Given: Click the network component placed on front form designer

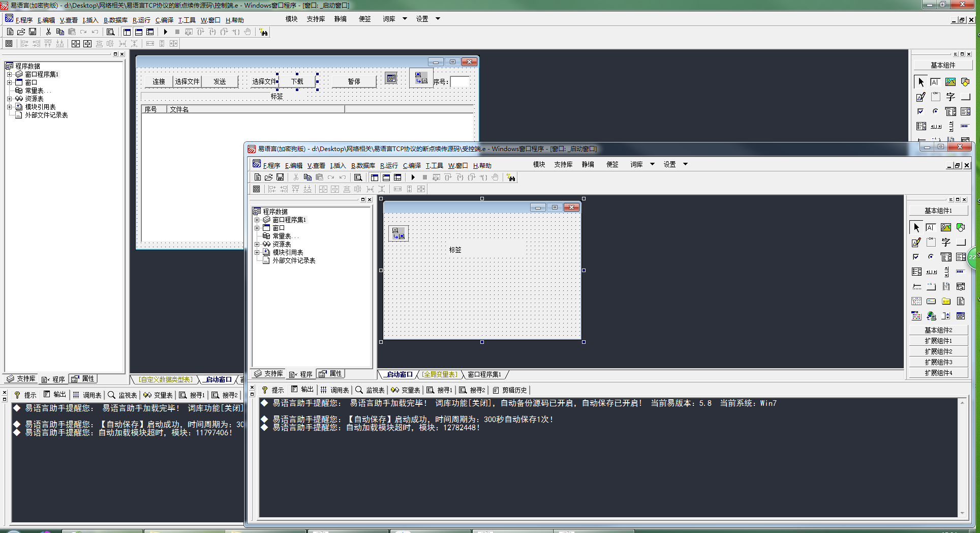Looking at the screenshot, I should coord(399,233).
